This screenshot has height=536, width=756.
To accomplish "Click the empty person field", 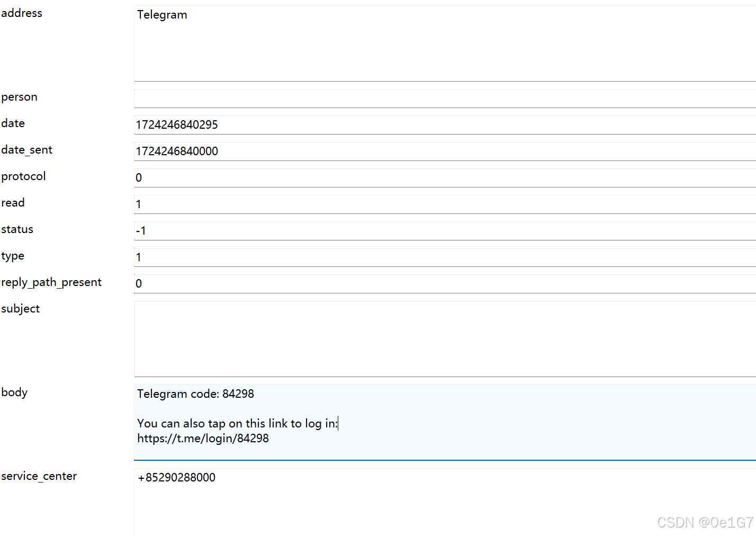I will 445,99.
